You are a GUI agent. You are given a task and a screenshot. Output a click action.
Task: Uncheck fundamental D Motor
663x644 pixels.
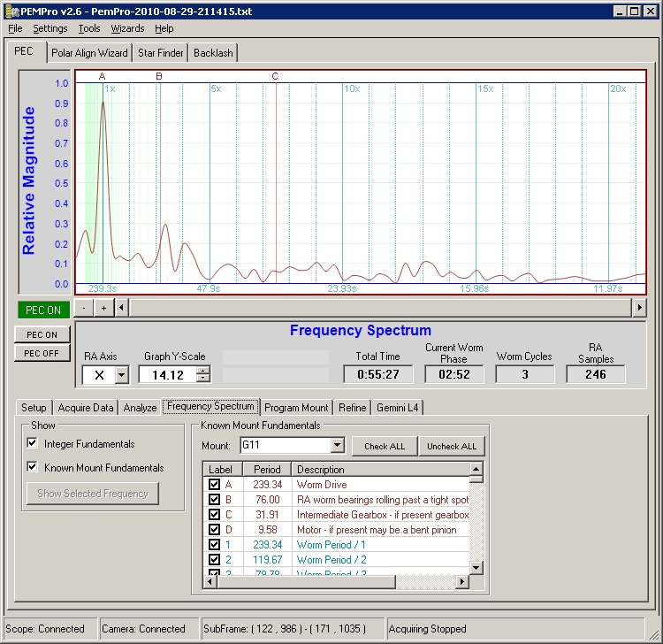coord(215,529)
